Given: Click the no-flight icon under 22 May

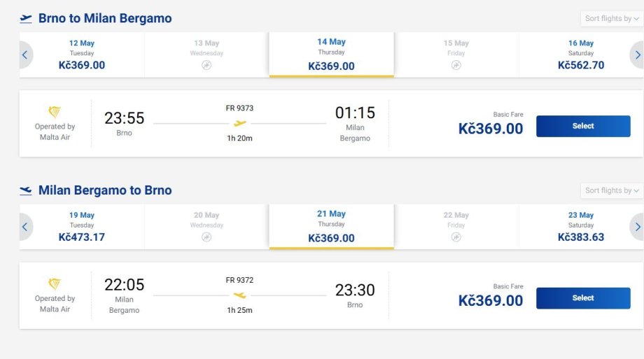Looking at the screenshot, I should (456, 237).
